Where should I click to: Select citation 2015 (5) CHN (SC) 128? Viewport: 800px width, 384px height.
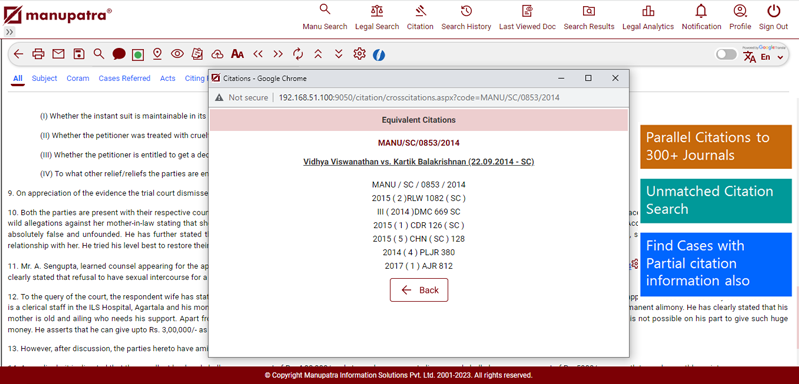pyautogui.click(x=418, y=239)
